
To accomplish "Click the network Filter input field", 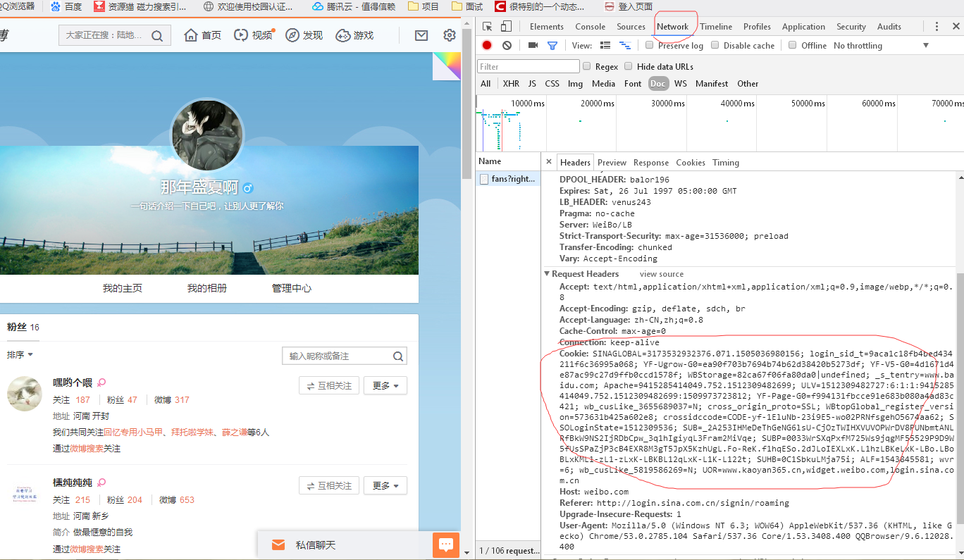I will tap(528, 66).
